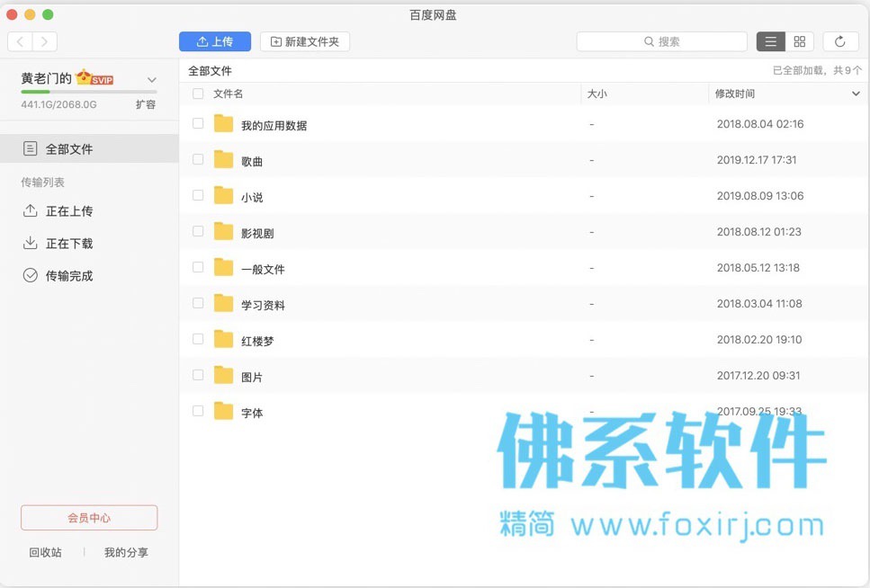Go forward with right arrow button
Screen dimensions: 870x588
click(x=45, y=41)
